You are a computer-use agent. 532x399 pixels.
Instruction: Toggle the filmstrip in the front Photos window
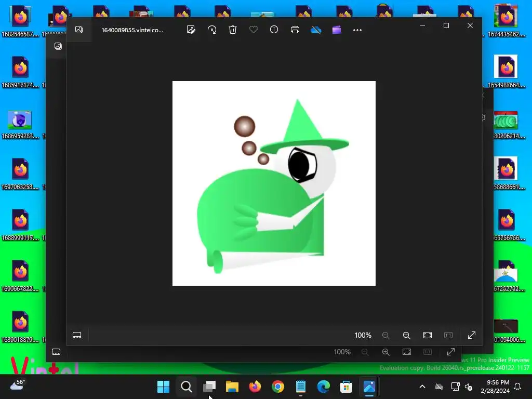(77, 335)
